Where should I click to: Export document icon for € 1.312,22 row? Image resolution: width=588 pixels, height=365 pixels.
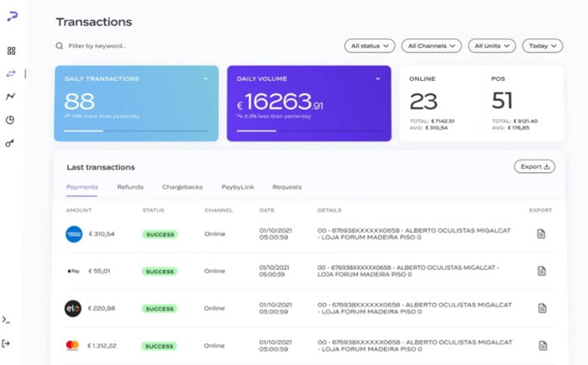pyautogui.click(x=543, y=346)
